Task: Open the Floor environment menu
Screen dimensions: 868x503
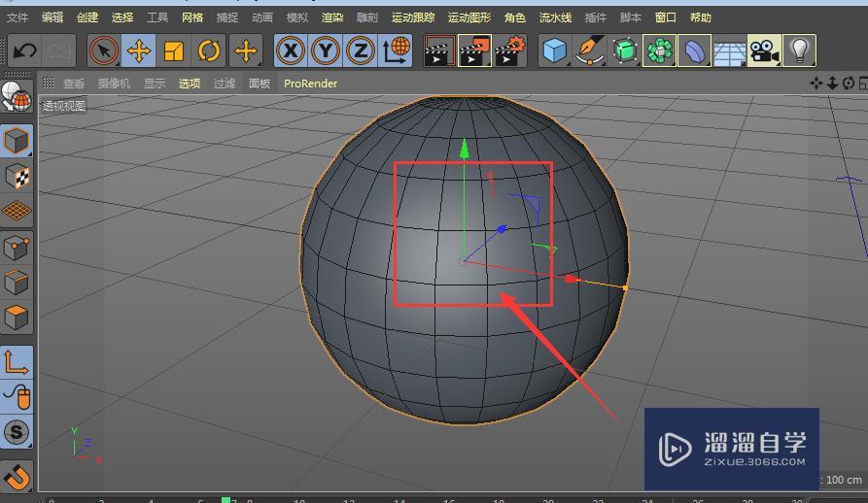Action: (x=729, y=50)
